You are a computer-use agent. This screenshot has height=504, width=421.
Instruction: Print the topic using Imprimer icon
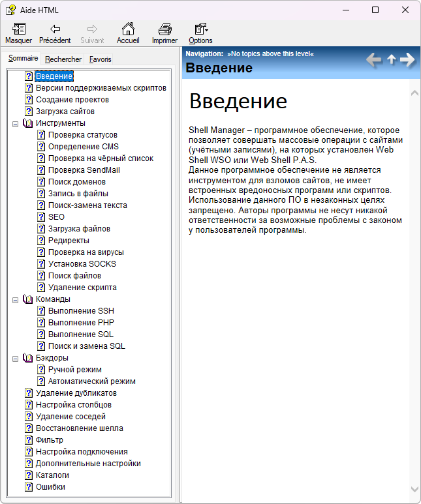click(x=164, y=29)
